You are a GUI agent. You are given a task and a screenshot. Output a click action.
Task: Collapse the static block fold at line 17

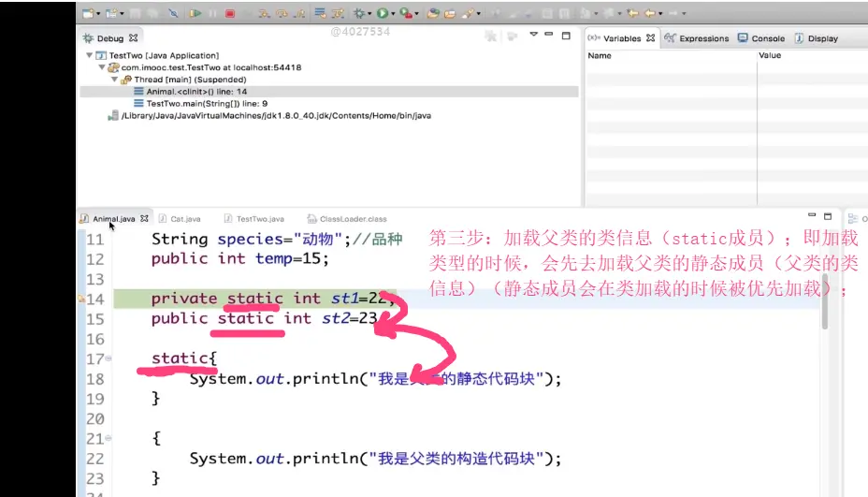(108, 358)
